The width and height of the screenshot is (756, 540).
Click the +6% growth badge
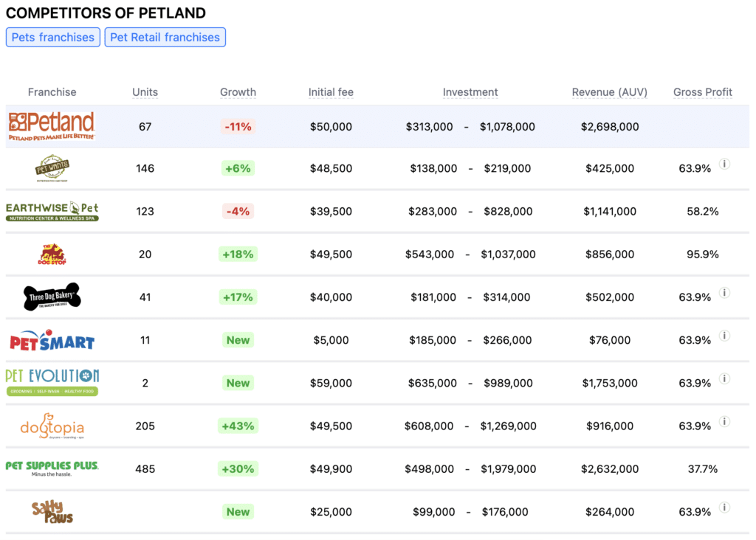pos(238,168)
